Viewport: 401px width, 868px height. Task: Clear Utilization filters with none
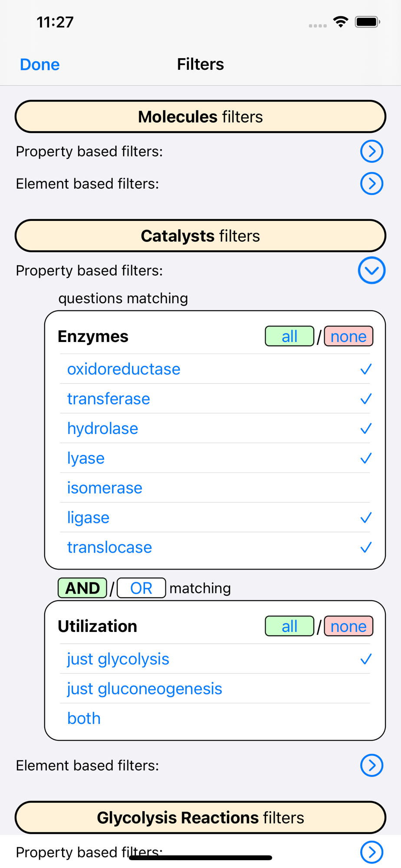coord(348,626)
